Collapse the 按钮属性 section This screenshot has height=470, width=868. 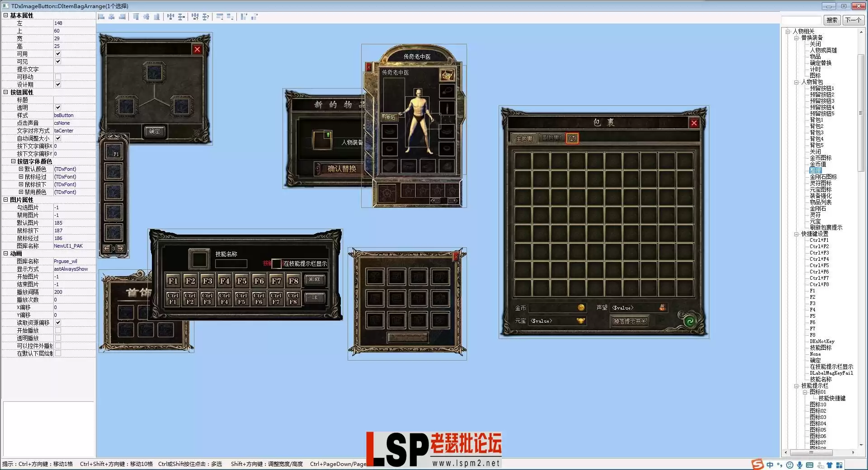click(x=6, y=92)
